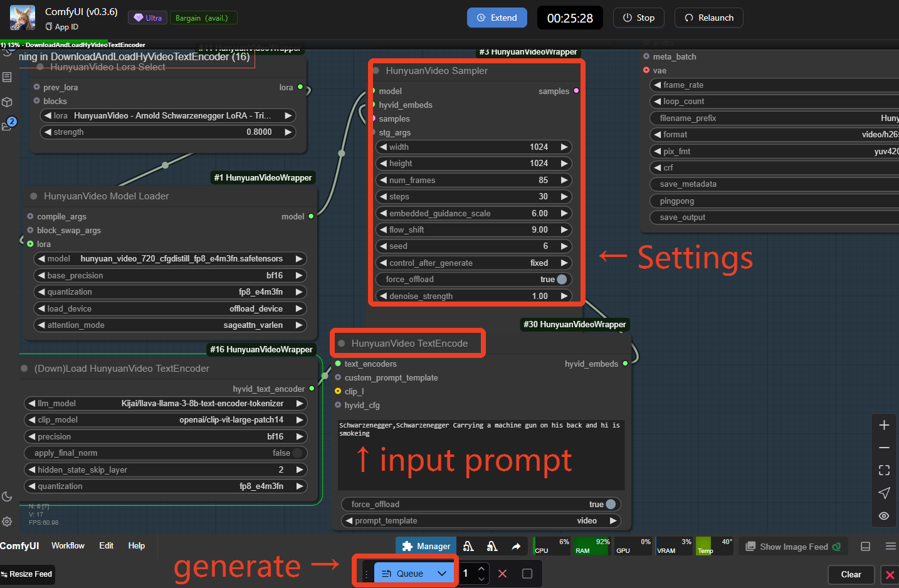Screen dimensions: 899x588
Task: Increase the queue batch count stepper
Action: (x=481, y=569)
